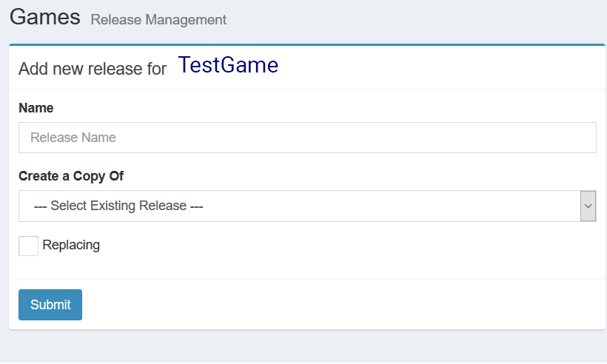Expand the Create a Copy Of selector
This screenshot has height=364, width=607.
[307, 206]
